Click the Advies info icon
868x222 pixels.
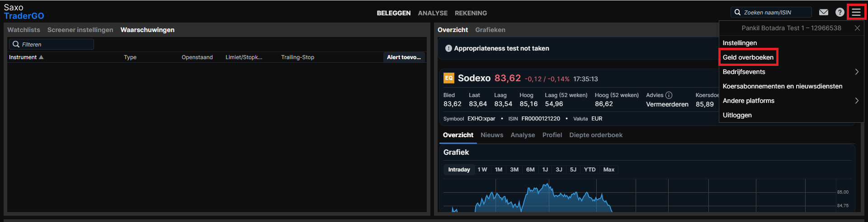click(x=669, y=95)
